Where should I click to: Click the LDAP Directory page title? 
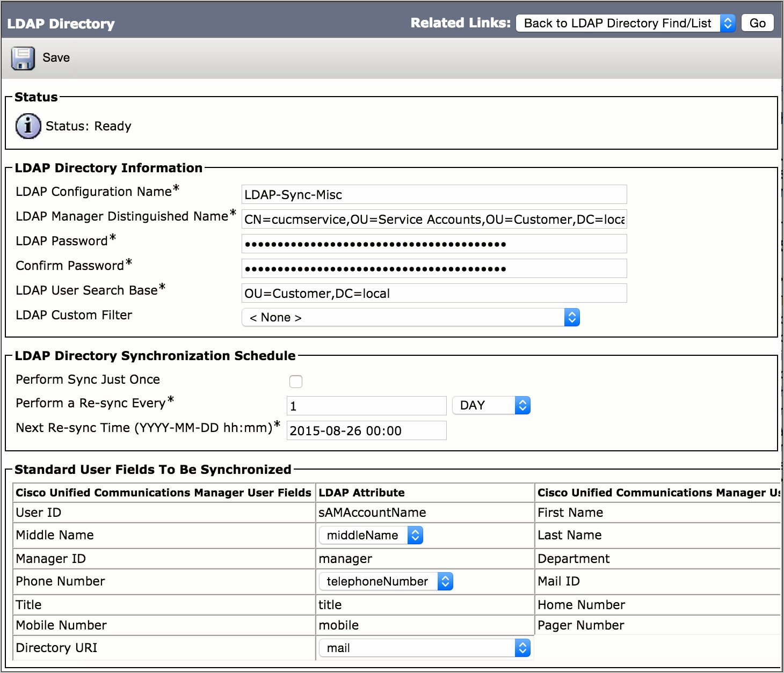click(61, 24)
